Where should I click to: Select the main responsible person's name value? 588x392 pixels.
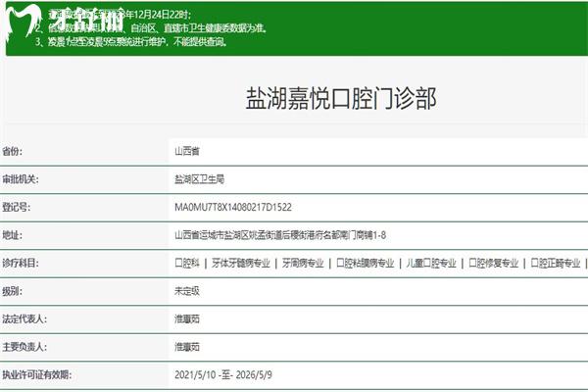[187, 347]
